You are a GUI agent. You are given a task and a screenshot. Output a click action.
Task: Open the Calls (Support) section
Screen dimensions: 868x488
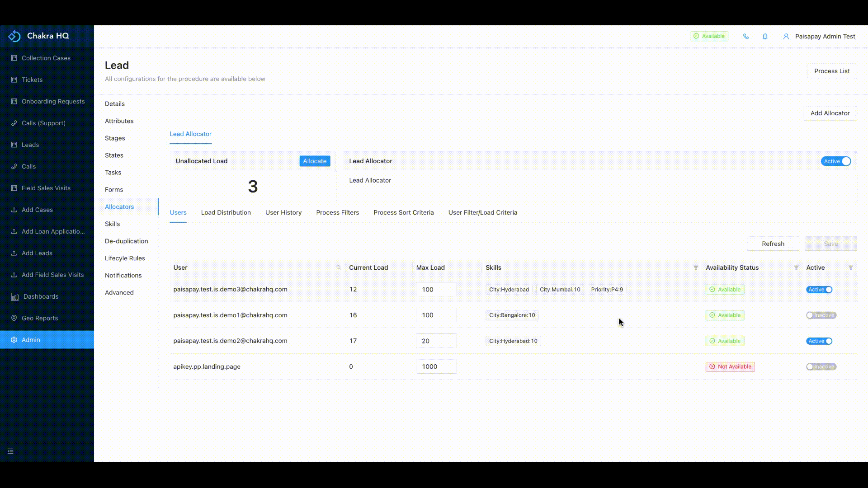pyautogui.click(x=43, y=123)
